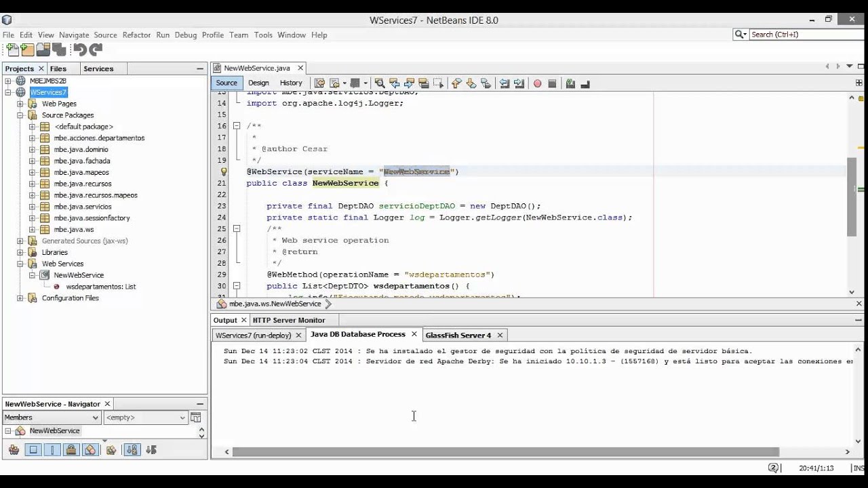Image resolution: width=868 pixels, height=488 pixels.
Task: Expand the mbe.java.ws package
Action: click(32, 229)
